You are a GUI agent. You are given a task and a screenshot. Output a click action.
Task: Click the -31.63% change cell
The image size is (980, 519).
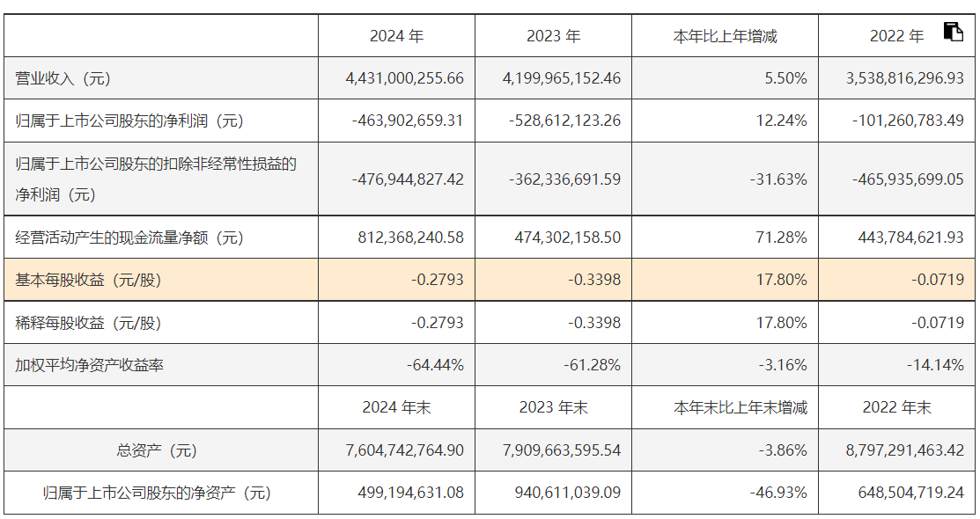tap(777, 179)
